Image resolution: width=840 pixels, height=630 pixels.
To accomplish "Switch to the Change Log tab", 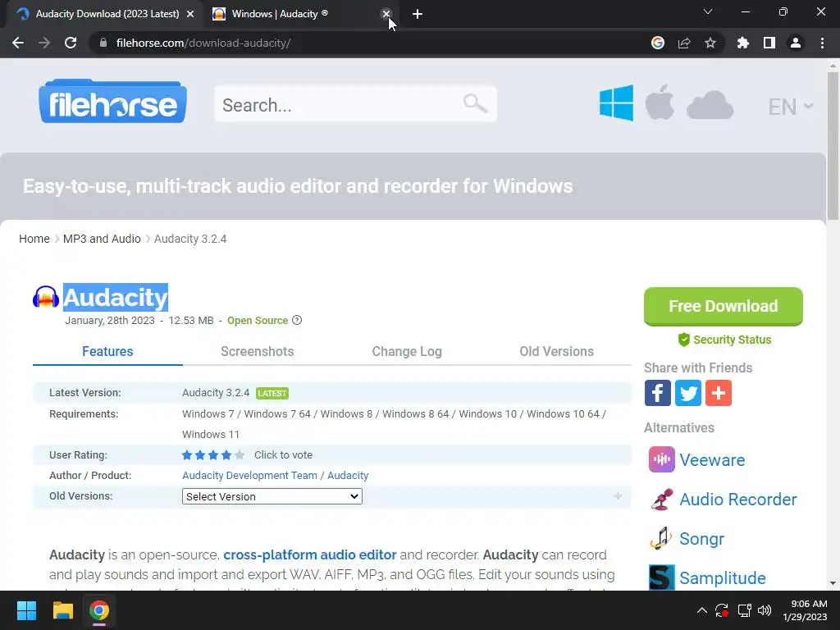I will click(x=407, y=351).
